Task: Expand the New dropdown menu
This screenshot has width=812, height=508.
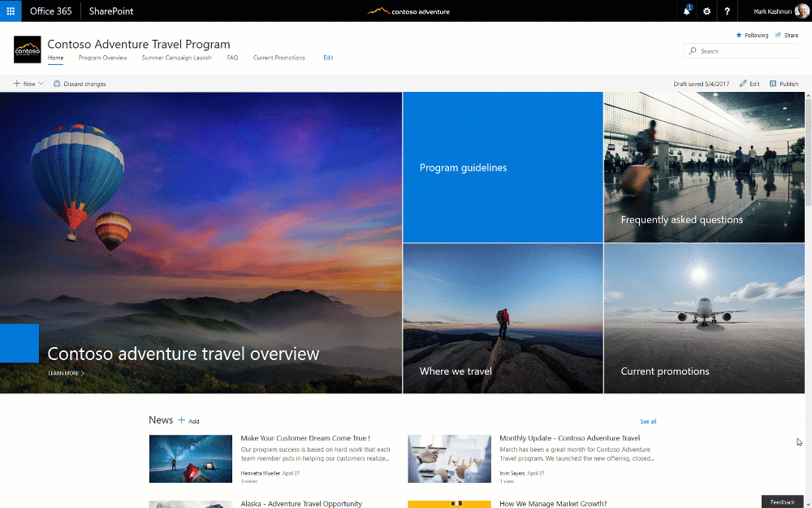Action: point(28,83)
